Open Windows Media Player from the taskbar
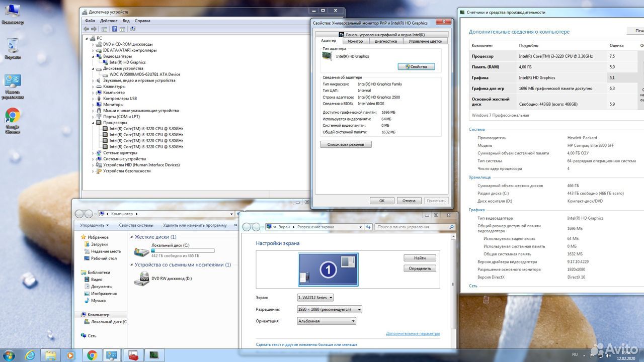The width and height of the screenshot is (644, 362). [70, 355]
